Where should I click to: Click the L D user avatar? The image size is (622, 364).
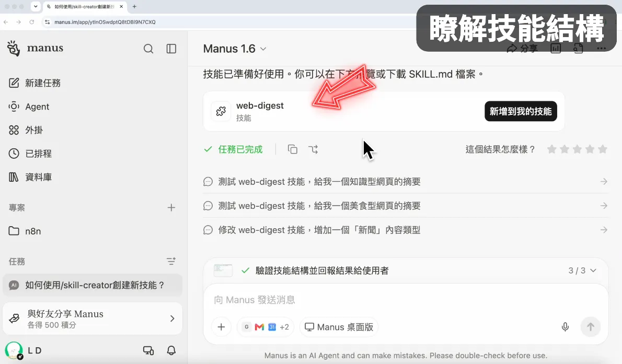click(x=14, y=350)
